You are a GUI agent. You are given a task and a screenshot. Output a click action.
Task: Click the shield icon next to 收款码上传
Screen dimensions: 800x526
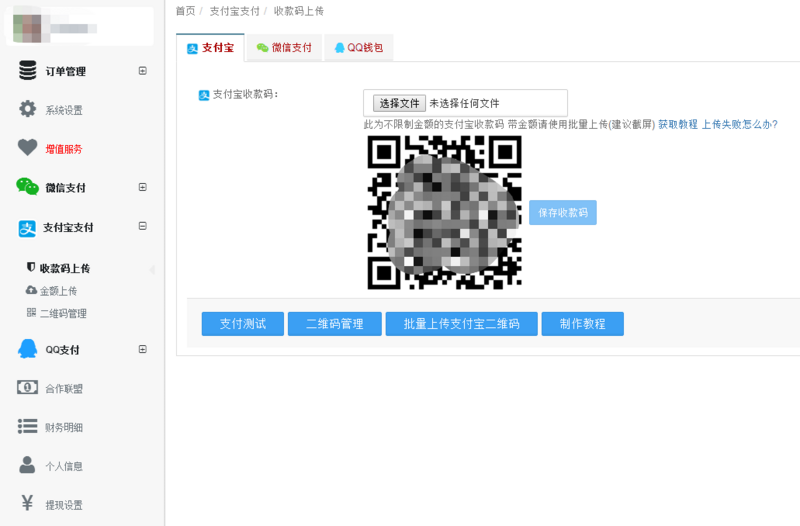(x=31, y=267)
